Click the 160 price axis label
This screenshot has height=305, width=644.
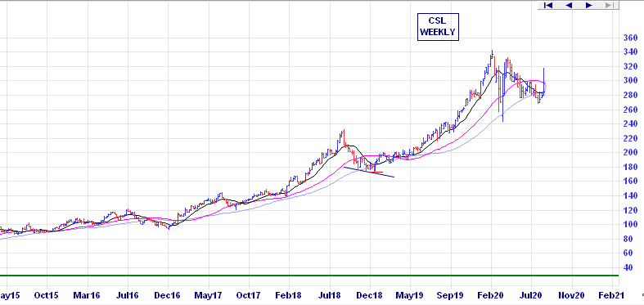(630, 182)
